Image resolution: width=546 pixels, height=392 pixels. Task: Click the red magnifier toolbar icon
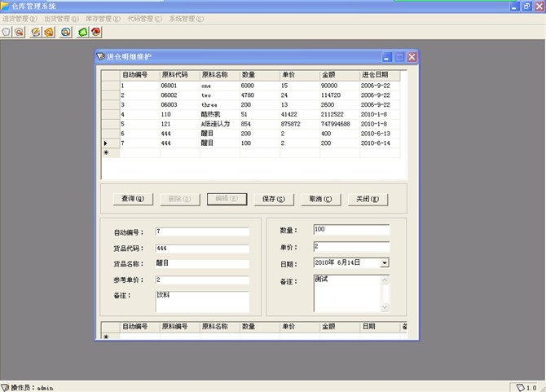click(20, 32)
